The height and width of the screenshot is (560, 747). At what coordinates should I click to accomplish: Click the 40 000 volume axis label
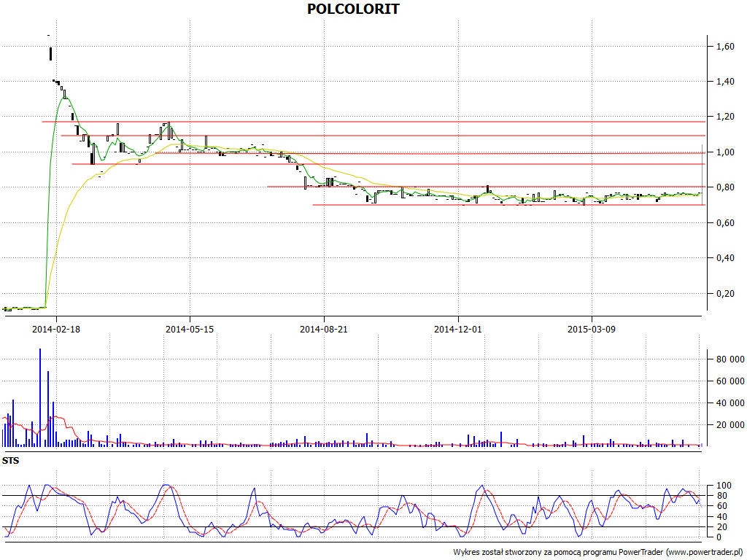(x=729, y=403)
